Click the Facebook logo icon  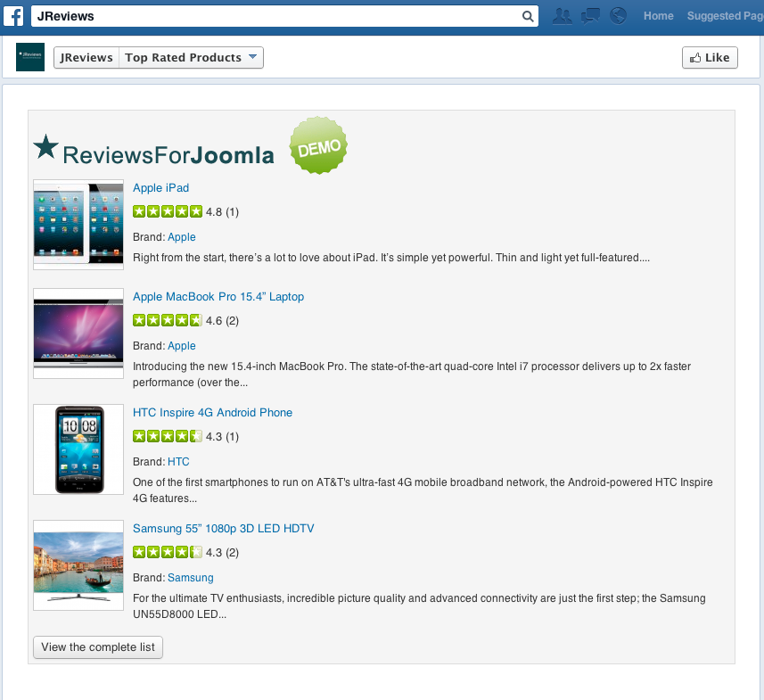tap(13, 16)
